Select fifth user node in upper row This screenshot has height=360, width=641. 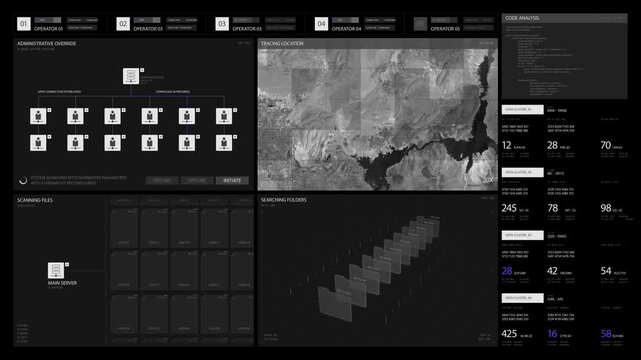[x=187, y=116]
